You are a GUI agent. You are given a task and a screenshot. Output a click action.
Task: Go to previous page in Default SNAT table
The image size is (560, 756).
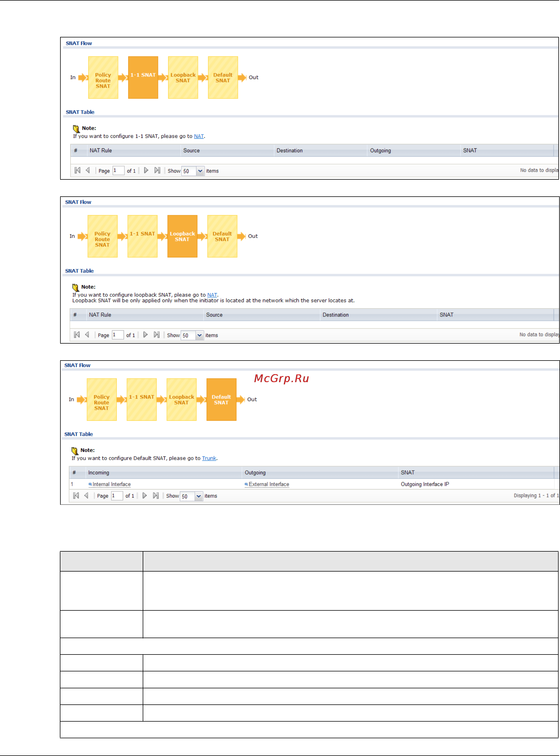pos(86,495)
